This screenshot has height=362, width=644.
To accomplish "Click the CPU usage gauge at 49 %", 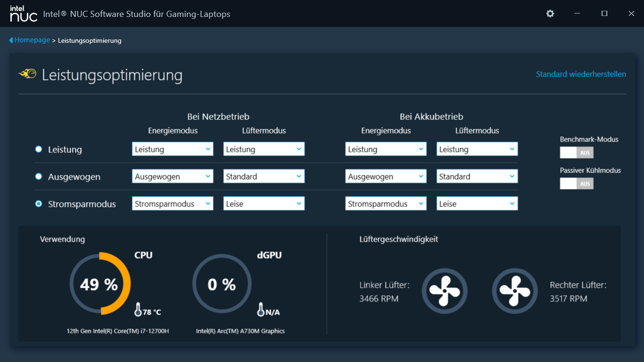I will [99, 284].
